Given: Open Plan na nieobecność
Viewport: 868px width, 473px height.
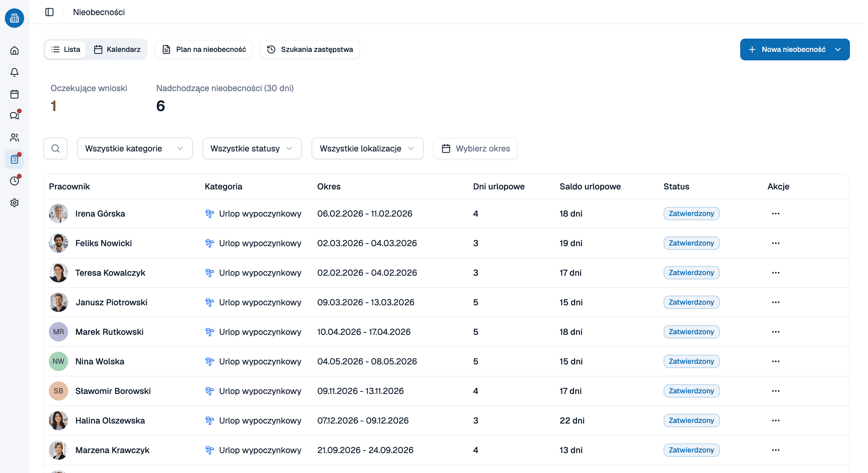Looking at the screenshot, I should tap(204, 49).
